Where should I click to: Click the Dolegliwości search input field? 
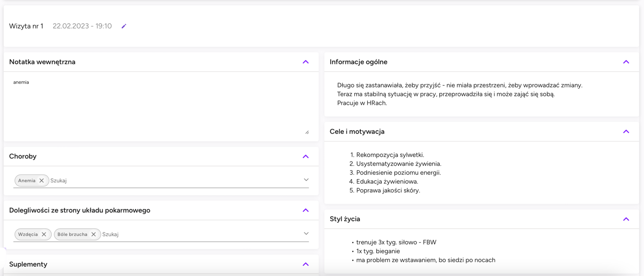pyautogui.click(x=202, y=234)
